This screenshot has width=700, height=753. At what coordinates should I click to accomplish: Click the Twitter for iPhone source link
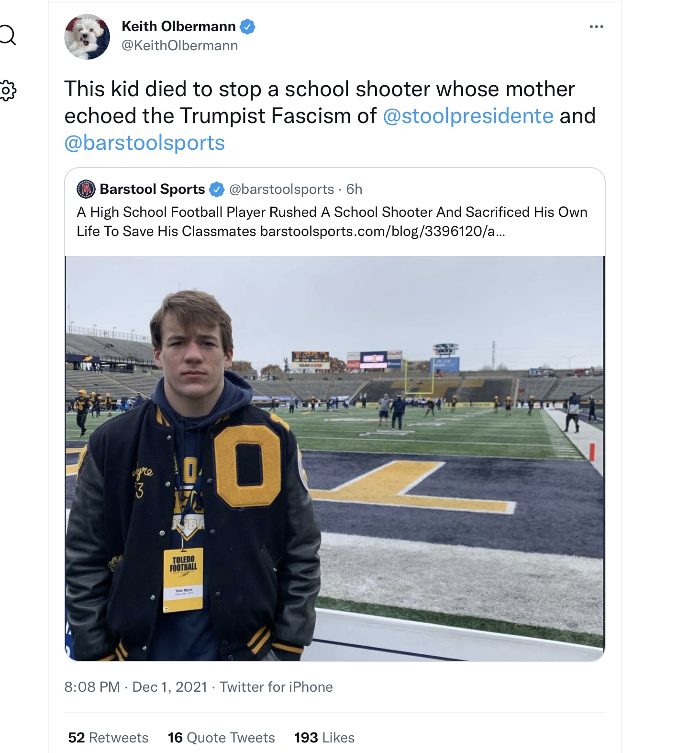(276, 687)
